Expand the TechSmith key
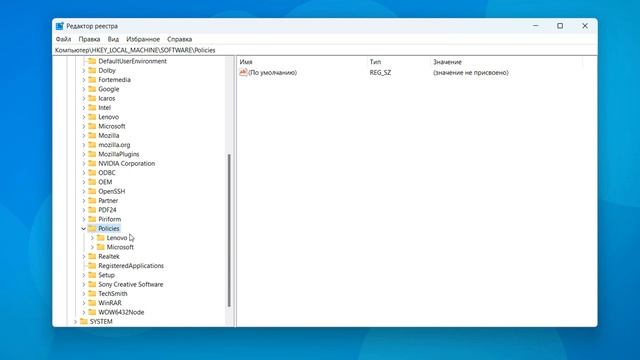This screenshot has width=640, height=360. point(84,293)
